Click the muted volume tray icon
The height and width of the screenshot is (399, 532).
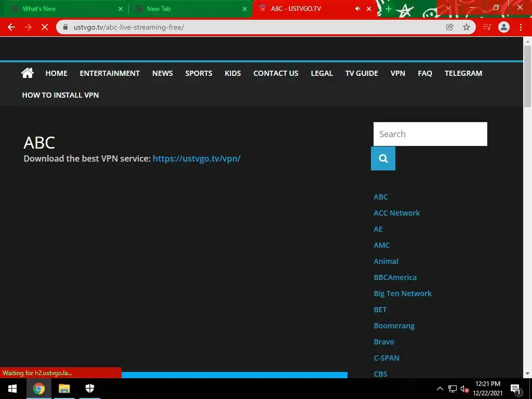[x=464, y=389]
